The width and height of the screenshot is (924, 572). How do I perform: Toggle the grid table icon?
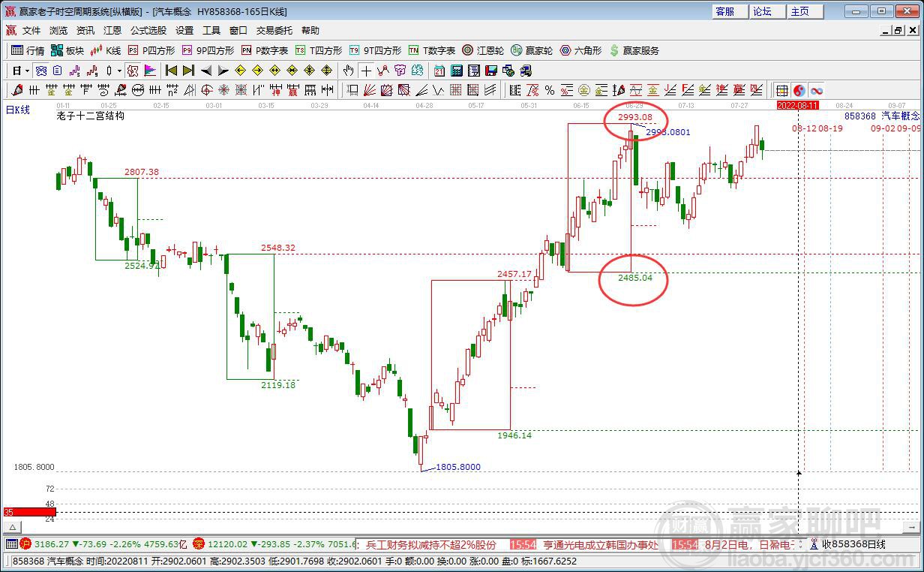pos(781,90)
